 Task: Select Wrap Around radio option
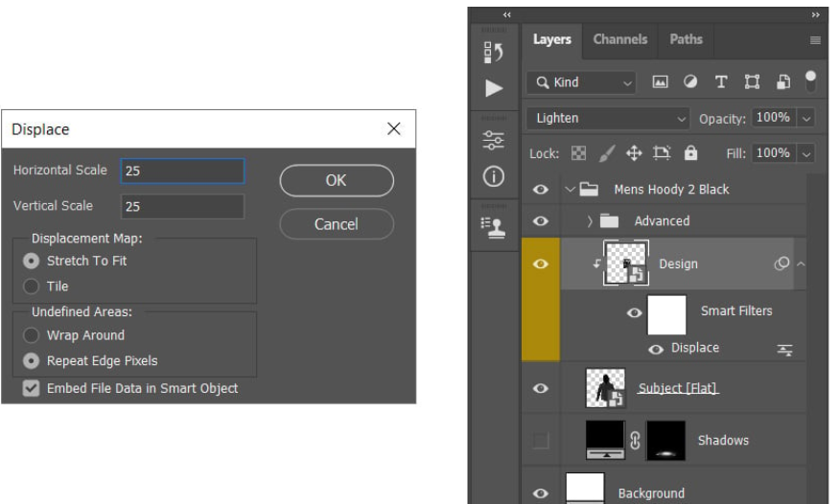pos(31,335)
